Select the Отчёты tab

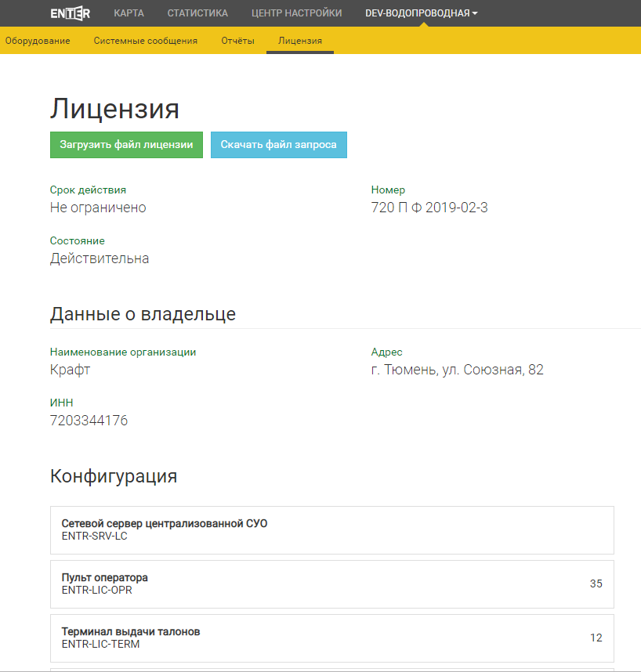(x=237, y=41)
